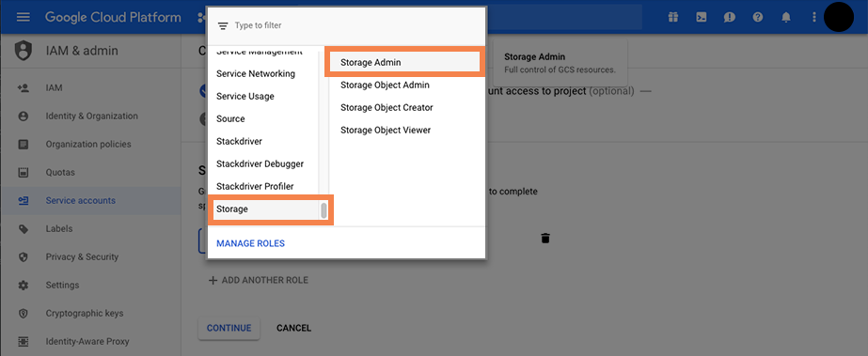Click the role category list scrollbar
This screenshot has height=356, width=868.
[x=324, y=210]
